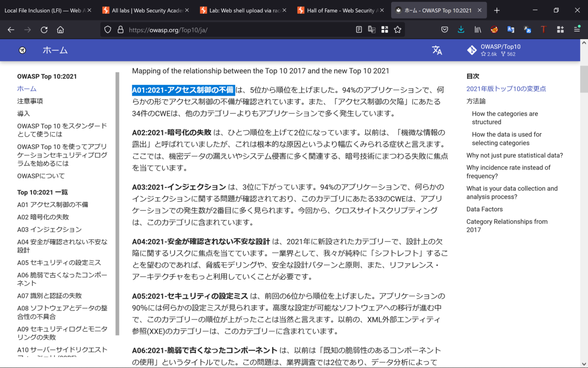
Task: Select the ホーム menu in the OWASP header
Action: 55,50
